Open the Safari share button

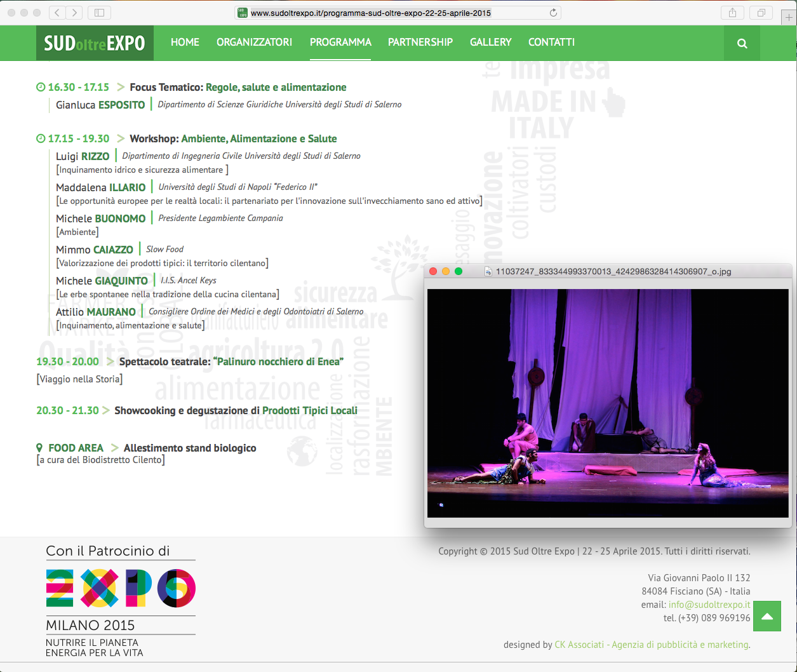[732, 12]
